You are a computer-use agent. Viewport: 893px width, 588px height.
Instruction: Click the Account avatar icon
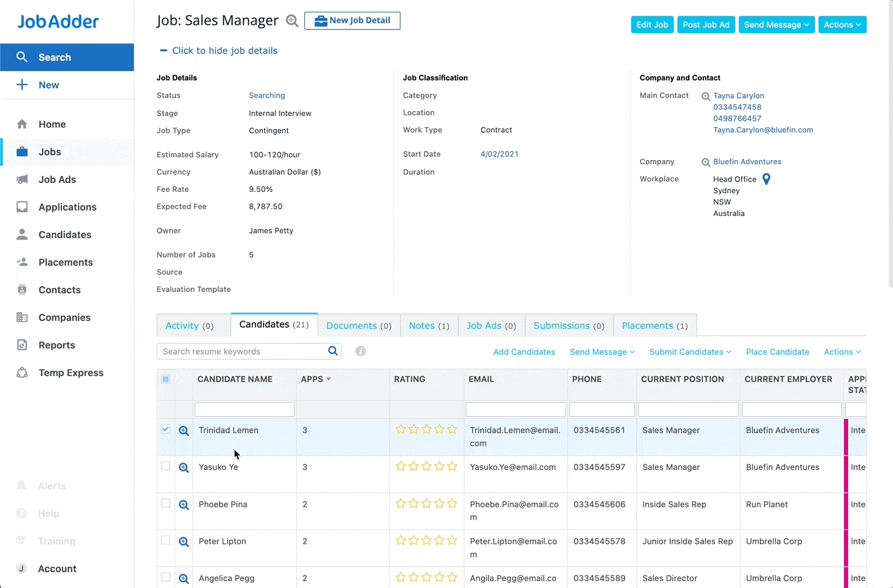coord(21,569)
